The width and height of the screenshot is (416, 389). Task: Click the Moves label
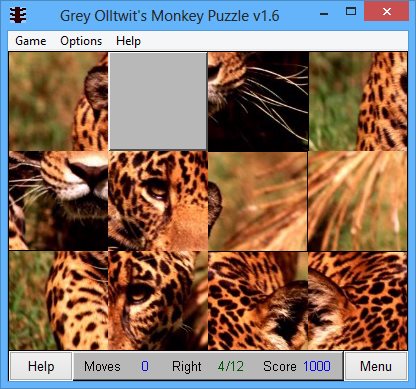[102, 366]
